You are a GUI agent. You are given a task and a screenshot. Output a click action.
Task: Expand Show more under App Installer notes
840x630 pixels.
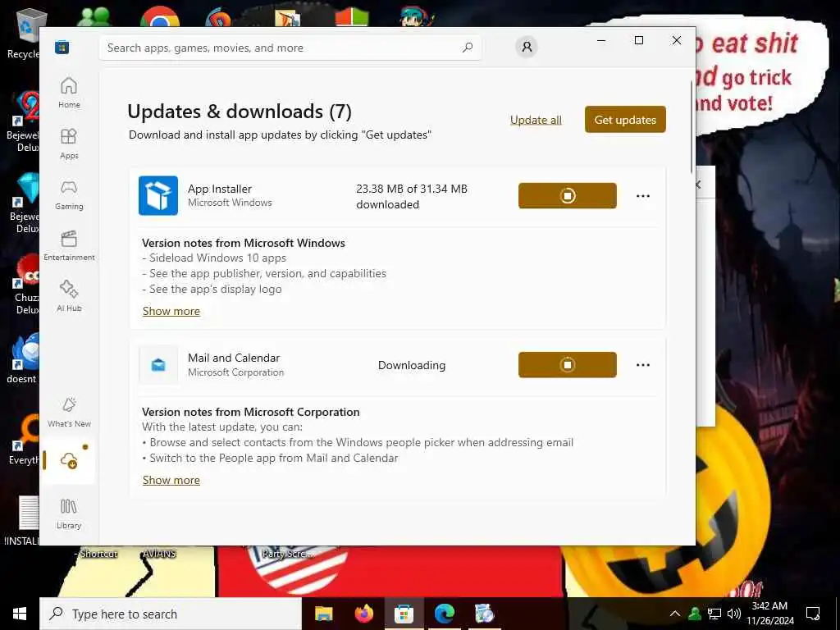point(171,311)
